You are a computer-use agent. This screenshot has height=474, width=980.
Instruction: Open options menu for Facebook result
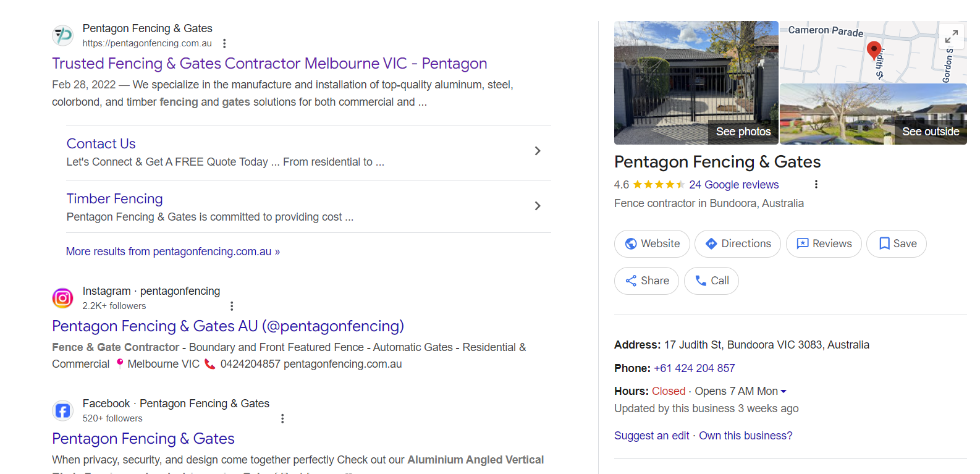[x=282, y=418]
